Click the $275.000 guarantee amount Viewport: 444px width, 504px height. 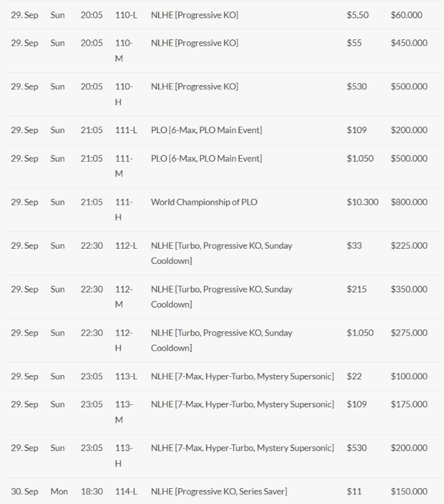tap(409, 333)
